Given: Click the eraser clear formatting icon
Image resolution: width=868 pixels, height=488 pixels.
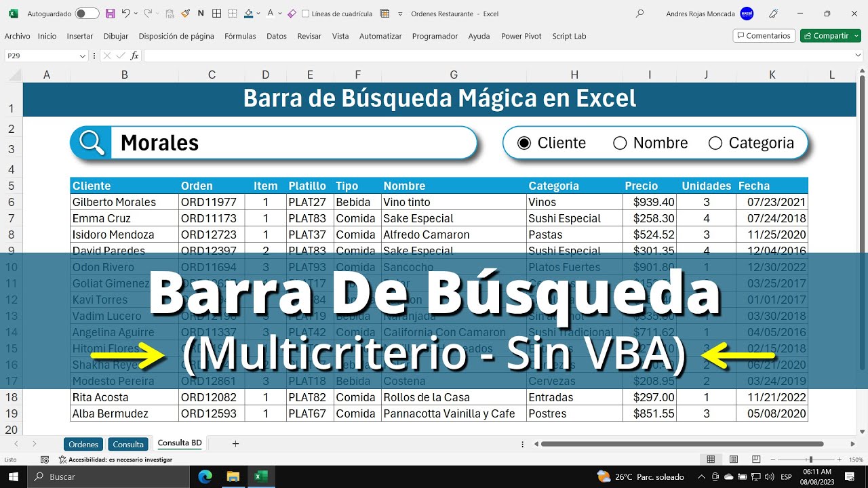Looking at the screenshot, I should click(x=292, y=14).
